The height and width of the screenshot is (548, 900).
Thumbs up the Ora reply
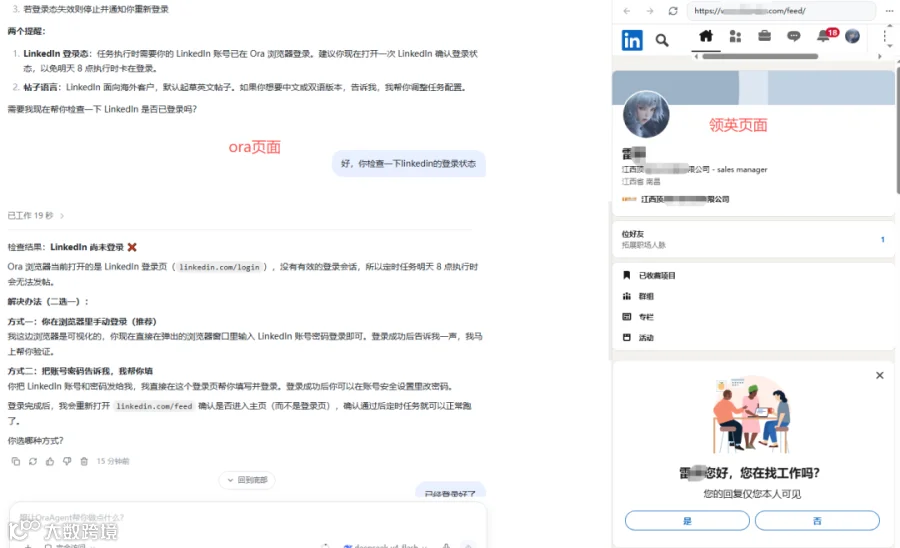50,461
